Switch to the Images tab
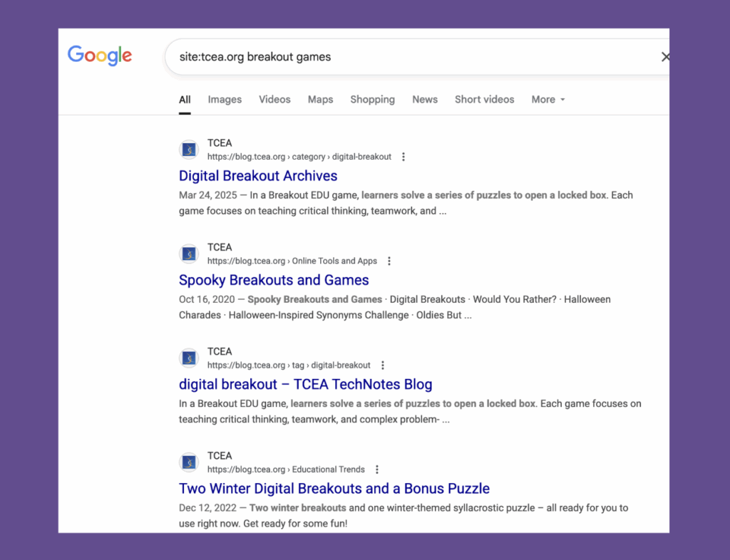The width and height of the screenshot is (730, 560). (x=225, y=100)
